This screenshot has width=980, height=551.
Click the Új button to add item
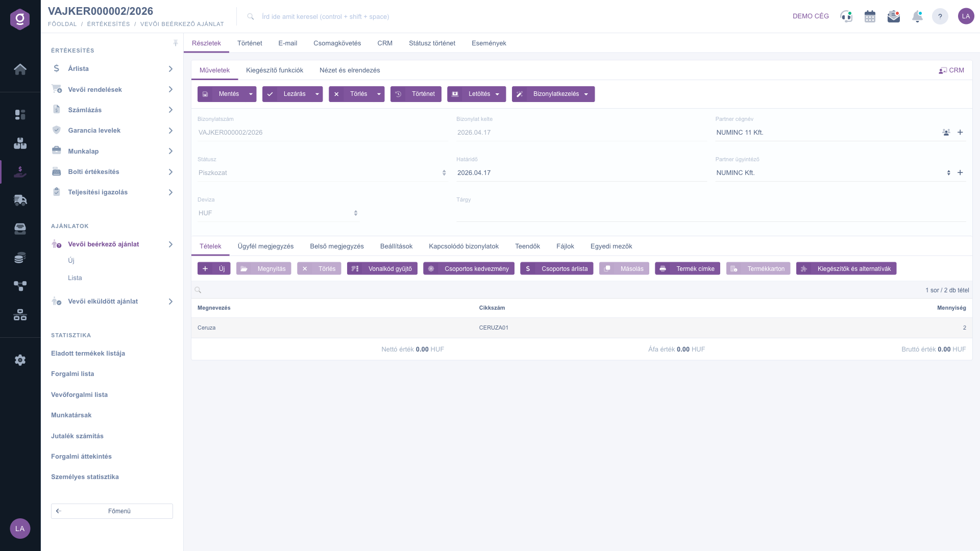pos(214,269)
